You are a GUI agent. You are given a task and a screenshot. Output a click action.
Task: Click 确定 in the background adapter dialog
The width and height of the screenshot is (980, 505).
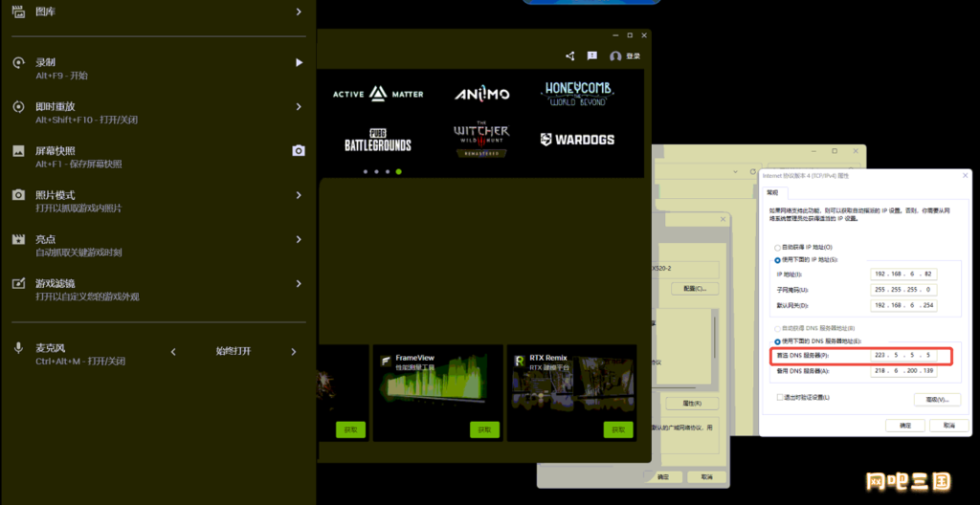(x=662, y=476)
